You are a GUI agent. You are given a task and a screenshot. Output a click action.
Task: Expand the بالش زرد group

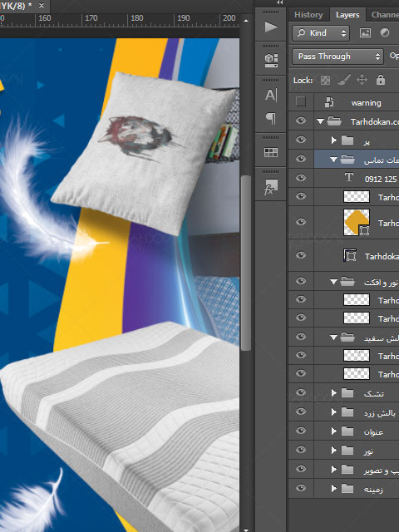[x=334, y=412]
